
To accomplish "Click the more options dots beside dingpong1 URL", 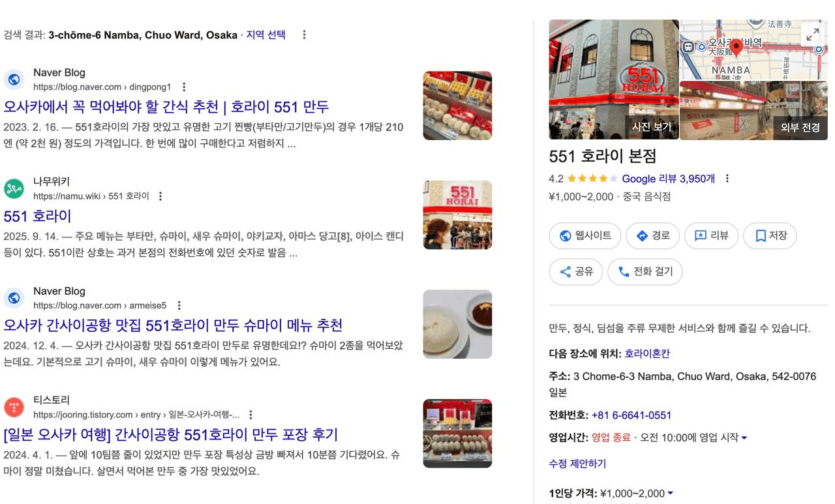I will pos(184,87).
